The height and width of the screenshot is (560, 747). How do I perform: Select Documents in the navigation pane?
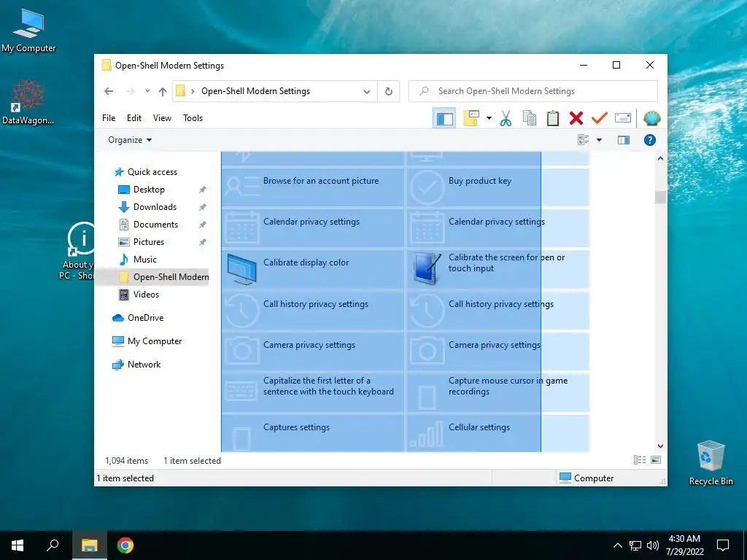coord(155,225)
